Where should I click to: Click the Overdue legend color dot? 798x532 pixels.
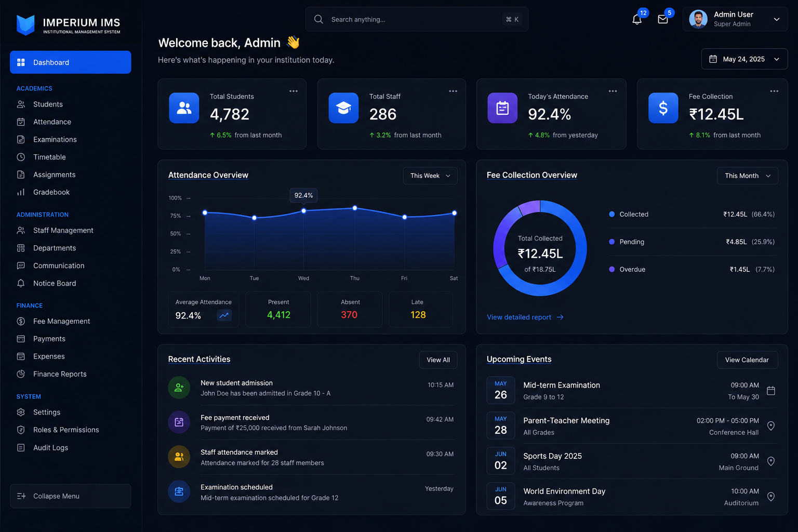(x=612, y=269)
